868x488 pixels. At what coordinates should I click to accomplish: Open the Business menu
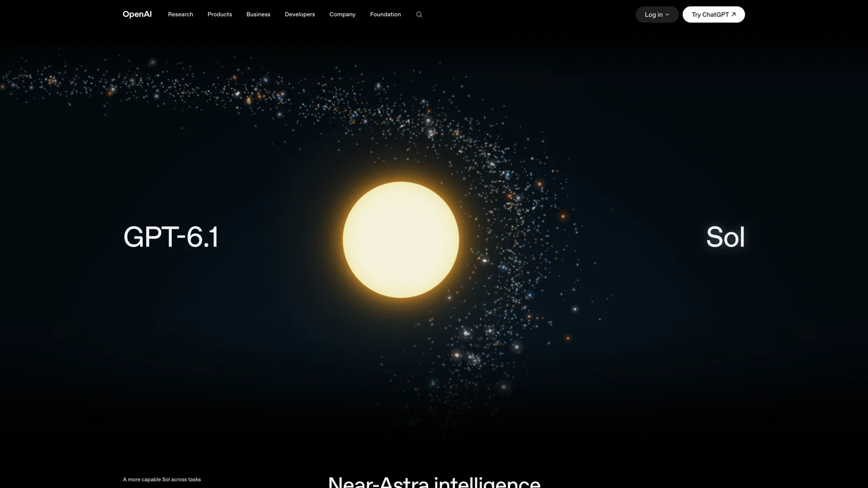tap(258, 15)
